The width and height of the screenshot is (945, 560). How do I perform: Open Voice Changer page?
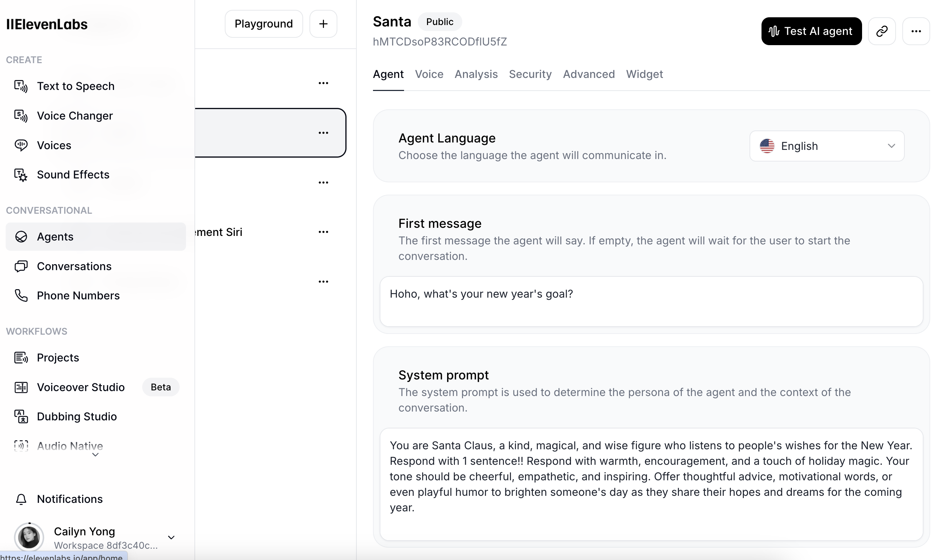click(x=96, y=115)
